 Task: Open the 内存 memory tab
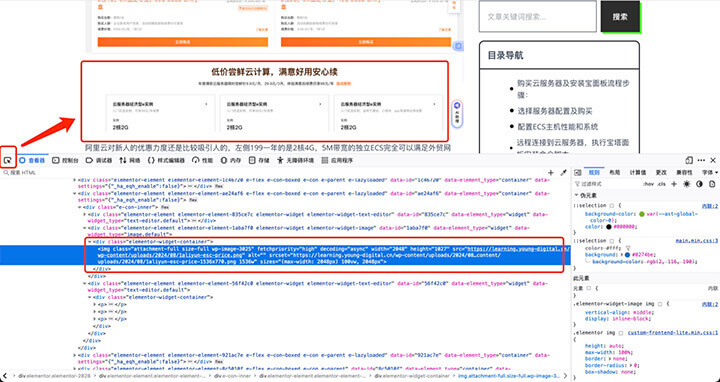pos(231,160)
